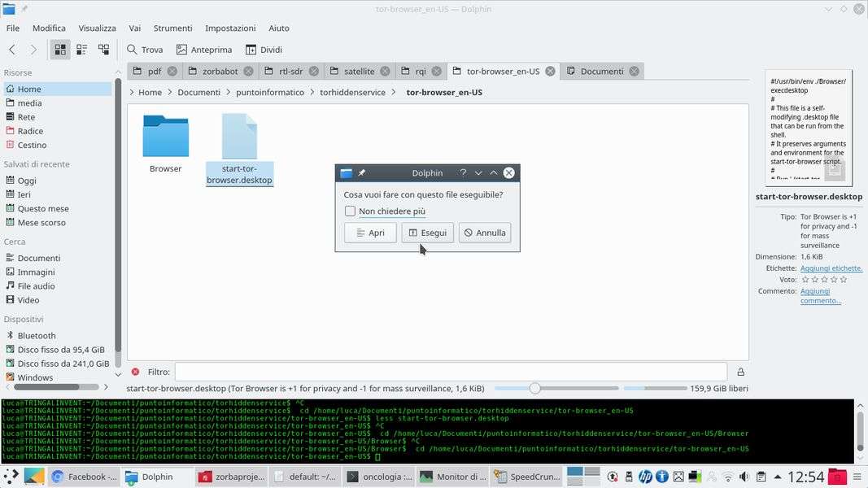Open the Impostazioni menu
The width and height of the screenshot is (868, 488).
pyautogui.click(x=230, y=28)
